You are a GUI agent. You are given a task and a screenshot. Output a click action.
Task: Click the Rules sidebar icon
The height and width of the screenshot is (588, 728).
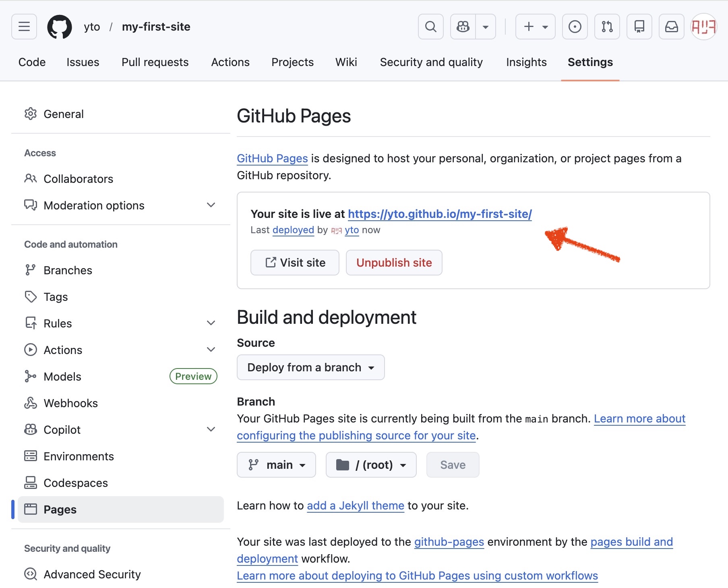point(31,323)
